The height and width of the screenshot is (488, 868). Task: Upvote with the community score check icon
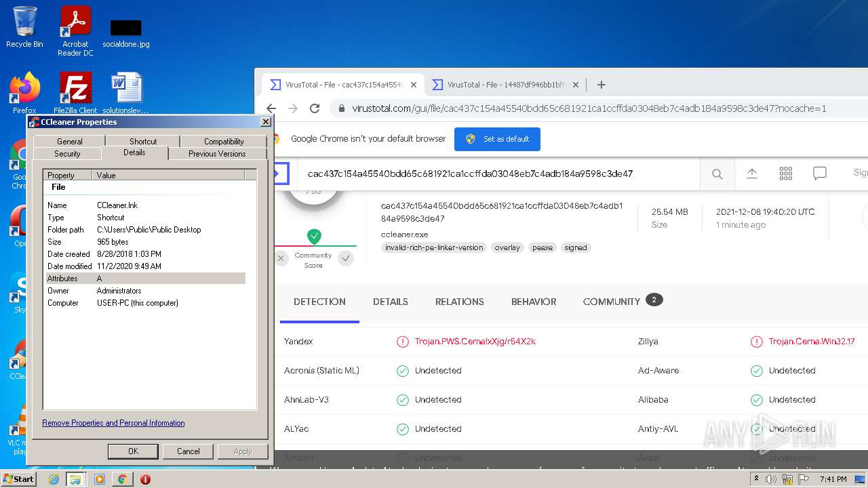click(x=346, y=258)
